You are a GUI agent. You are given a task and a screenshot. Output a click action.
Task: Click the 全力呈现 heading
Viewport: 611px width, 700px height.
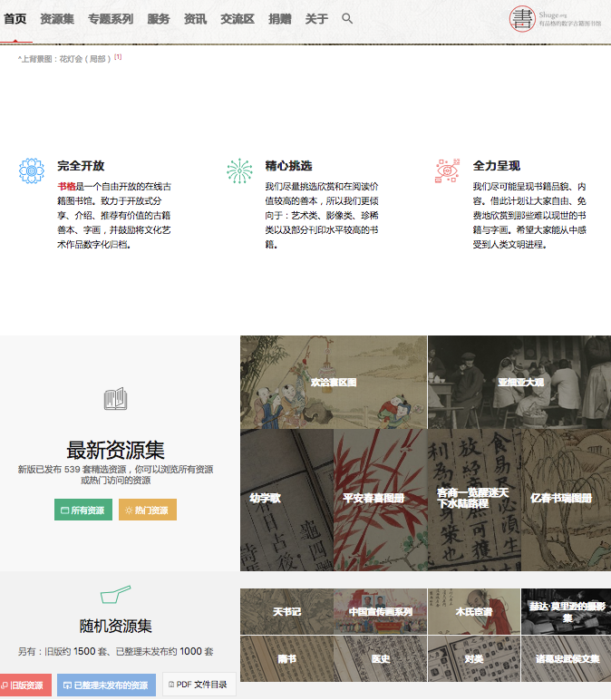pyautogui.click(x=496, y=166)
